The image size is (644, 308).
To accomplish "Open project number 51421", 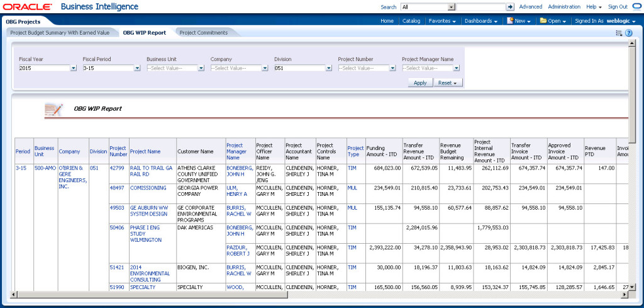I will pos(116,267).
